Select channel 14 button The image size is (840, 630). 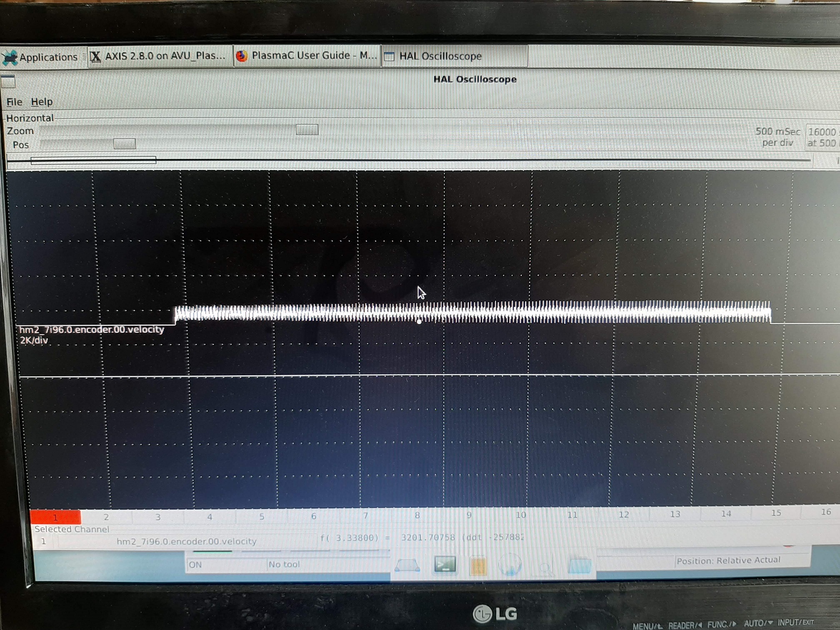(x=726, y=513)
